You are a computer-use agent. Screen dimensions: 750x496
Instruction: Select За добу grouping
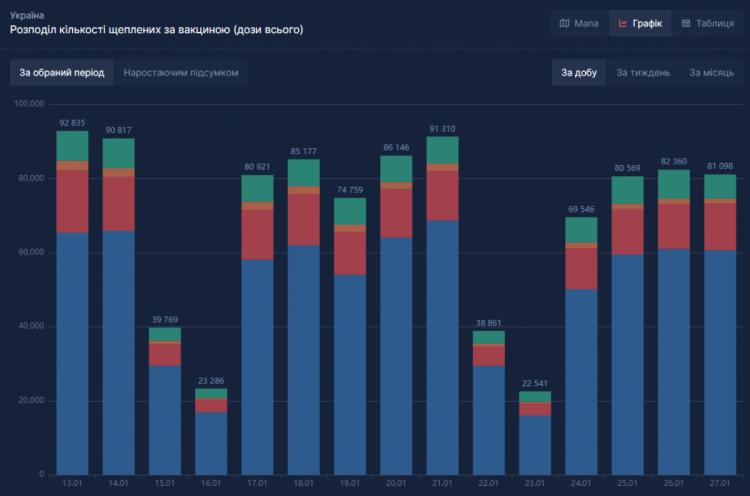pos(579,73)
